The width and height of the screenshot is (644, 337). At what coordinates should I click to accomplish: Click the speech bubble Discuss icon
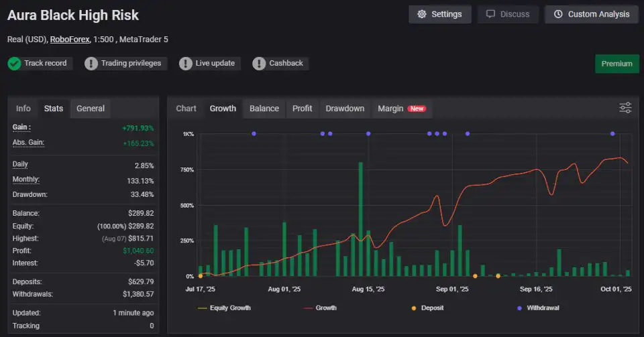tap(491, 14)
